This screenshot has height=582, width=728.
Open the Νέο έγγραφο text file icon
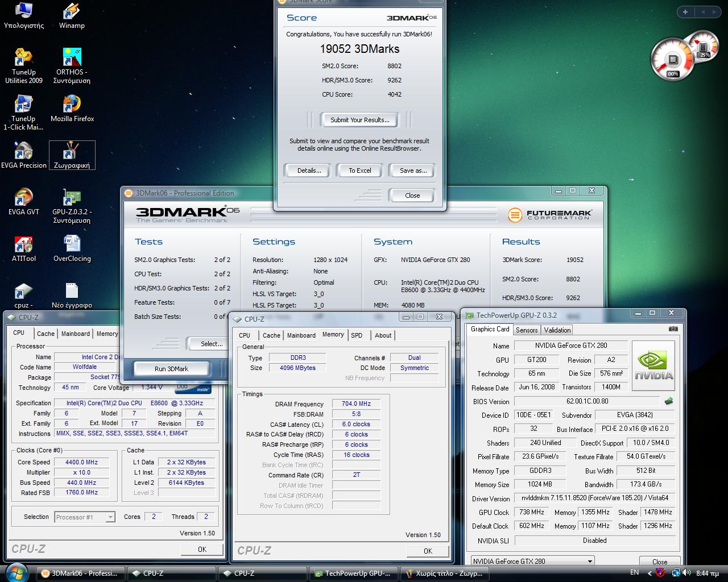[x=72, y=295]
